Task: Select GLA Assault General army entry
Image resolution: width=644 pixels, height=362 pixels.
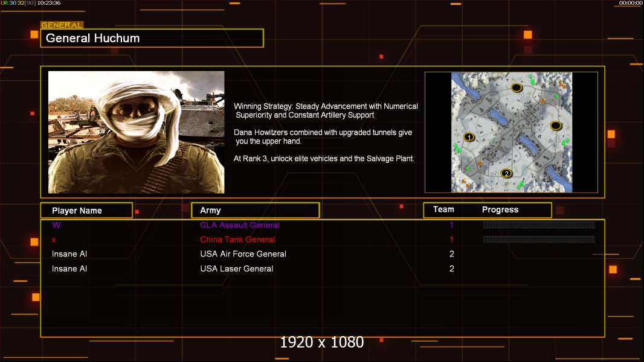Action: click(240, 225)
